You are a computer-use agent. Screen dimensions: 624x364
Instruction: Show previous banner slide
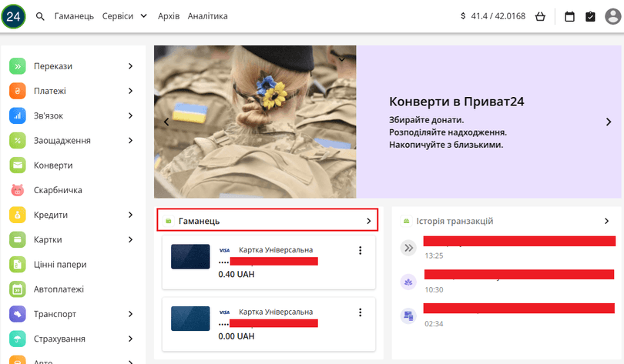click(166, 122)
